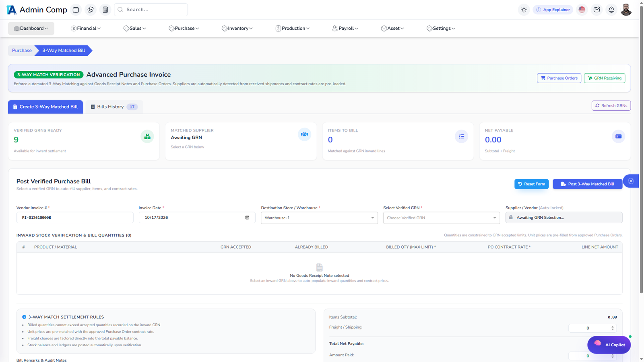Click the Net Payable card icon
Image resolution: width=644 pixels, height=362 pixels.
618,136
